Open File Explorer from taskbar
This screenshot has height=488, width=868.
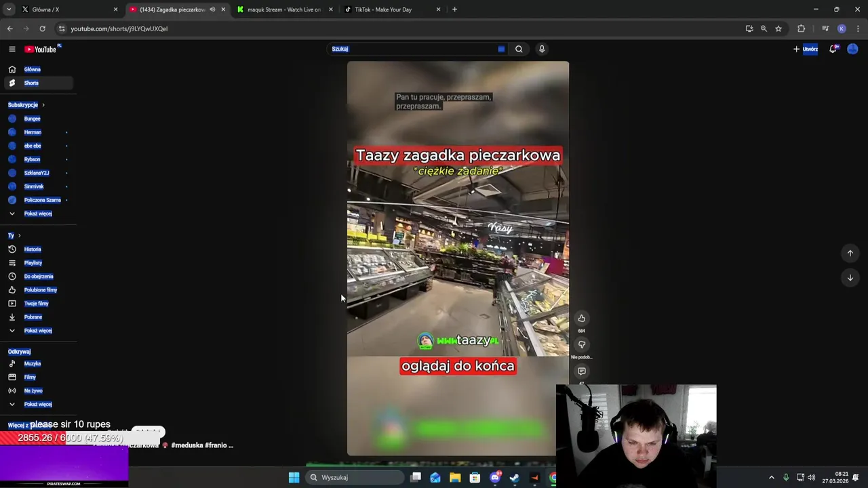click(455, 478)
